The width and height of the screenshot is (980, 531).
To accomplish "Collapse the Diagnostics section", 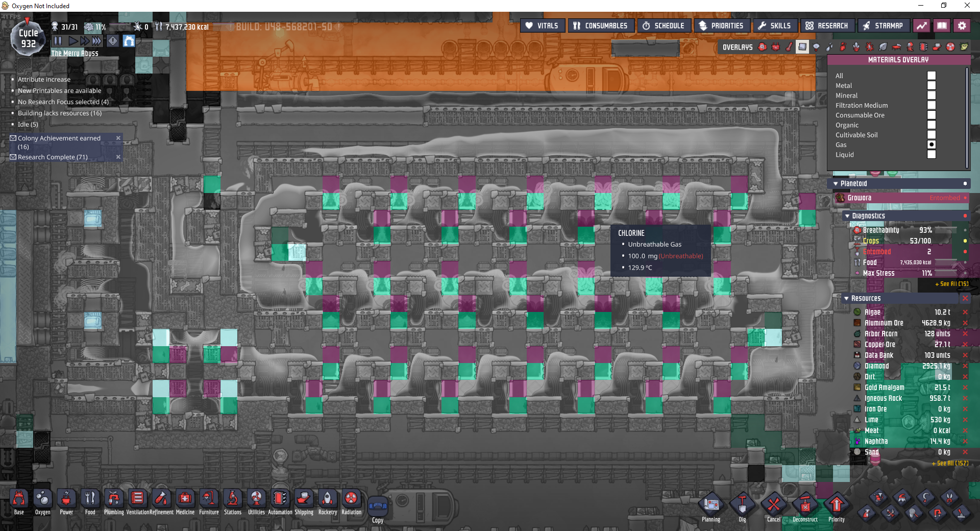I will pyautogui.click(x=847, y=216).
